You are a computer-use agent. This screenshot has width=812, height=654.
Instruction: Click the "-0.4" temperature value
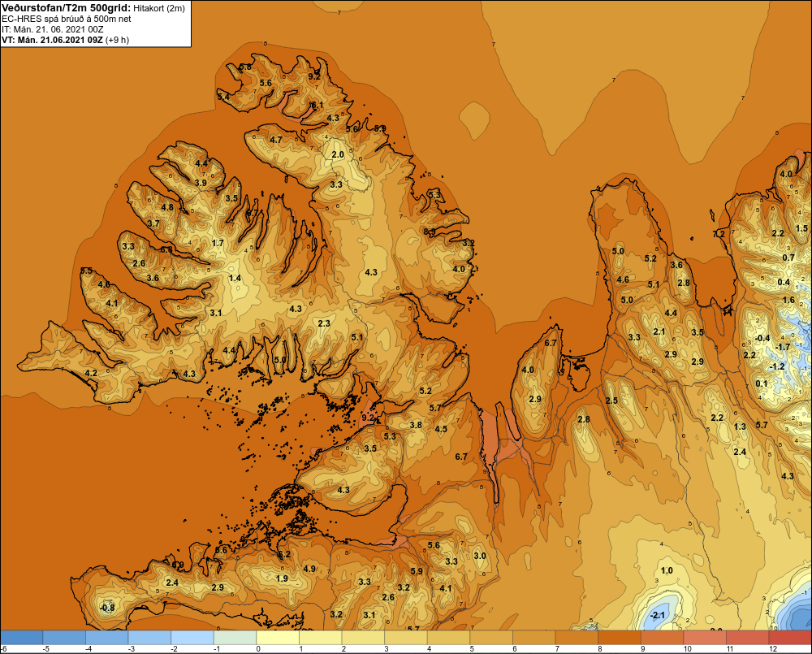click(762, 339)
